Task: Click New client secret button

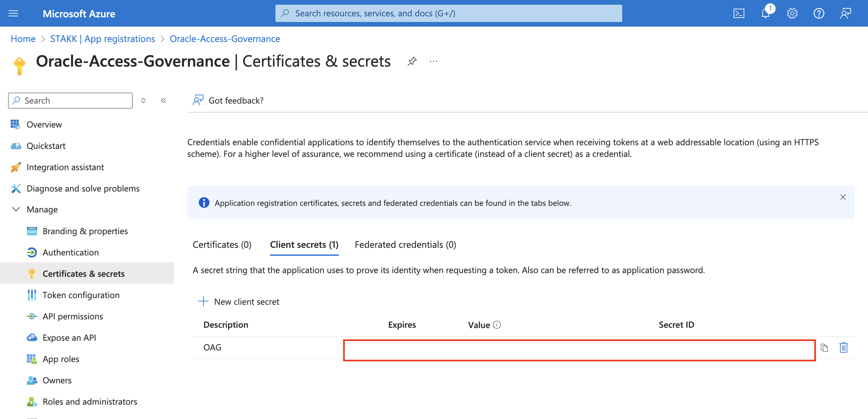Action: point(238,301)
